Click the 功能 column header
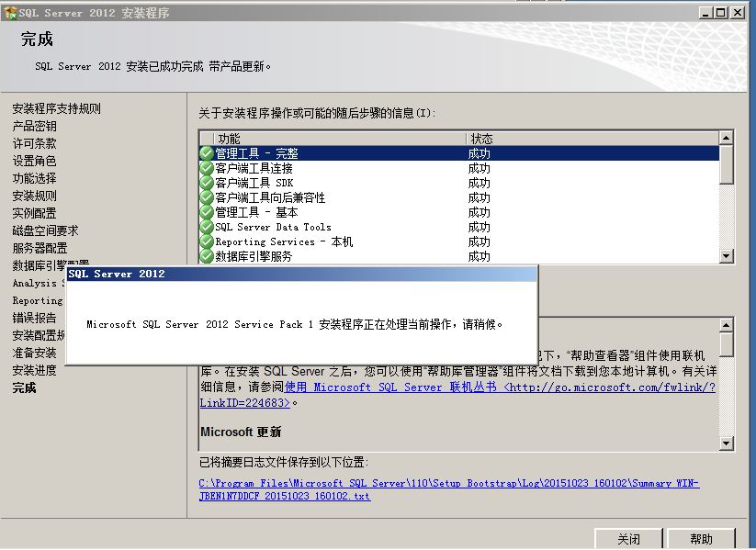 pos(340,139)
